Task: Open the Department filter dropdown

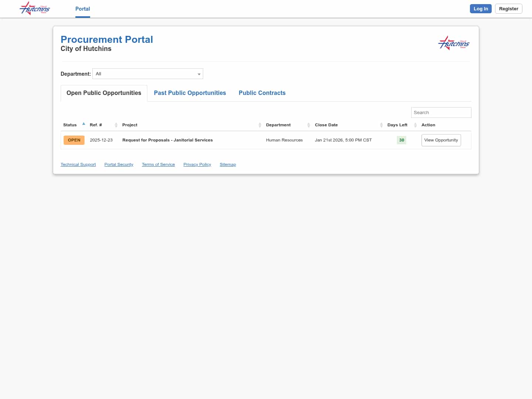Action: [199, 74]
